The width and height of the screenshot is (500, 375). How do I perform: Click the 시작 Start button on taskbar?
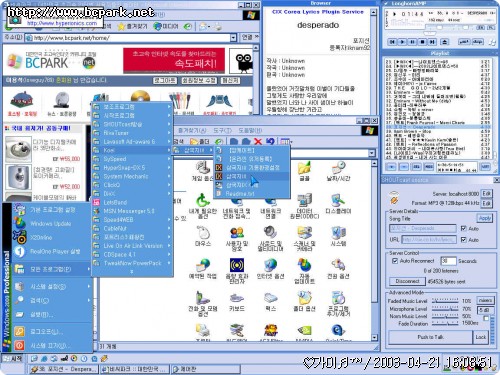(13, 359)
